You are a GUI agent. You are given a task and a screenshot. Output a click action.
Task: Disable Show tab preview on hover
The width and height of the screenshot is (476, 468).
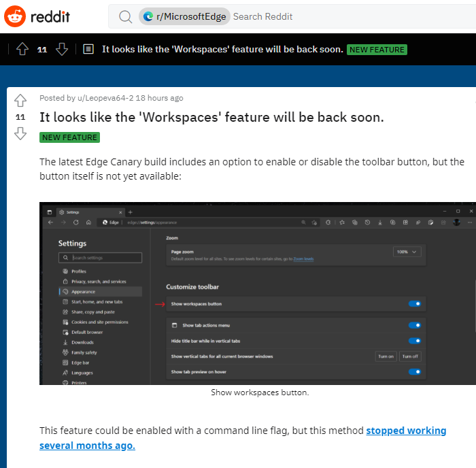[414, 372]
